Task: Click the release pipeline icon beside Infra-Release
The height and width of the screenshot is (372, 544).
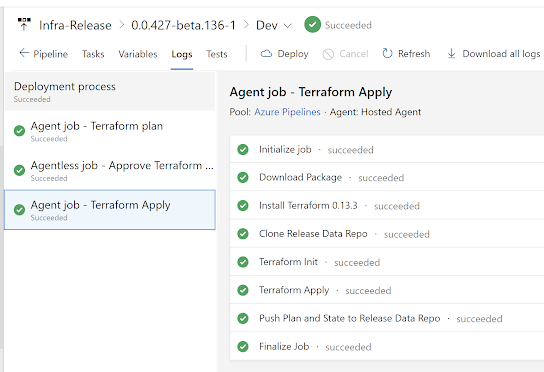Action: [24, 24]
